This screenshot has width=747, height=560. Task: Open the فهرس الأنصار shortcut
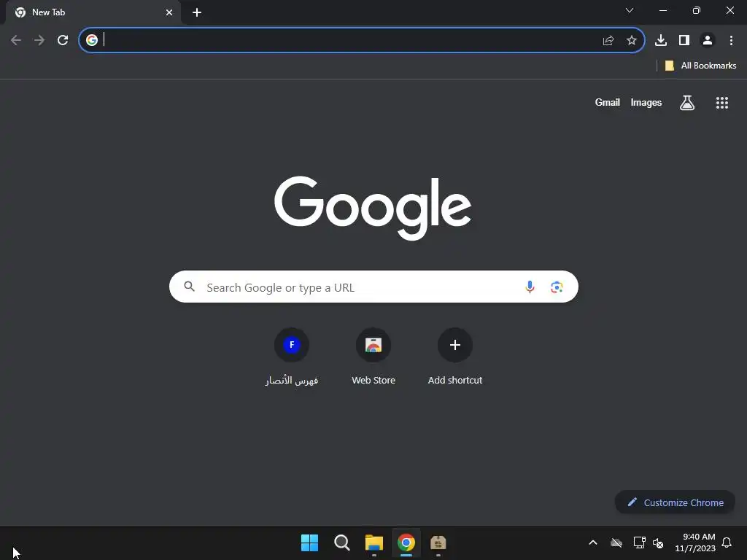[x=292, y=356]
